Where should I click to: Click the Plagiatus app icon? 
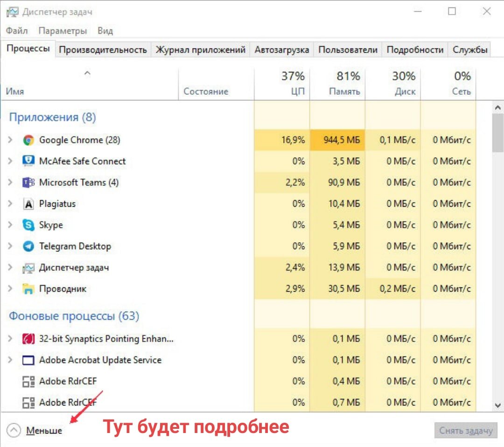28,204
